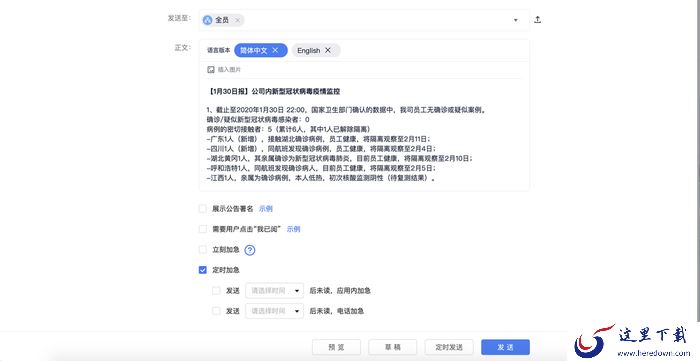Check the 发送 checkbox for 电话加急
Viewport: 700px width, 361px height.
pyautogui.click(x=216, y=311)
